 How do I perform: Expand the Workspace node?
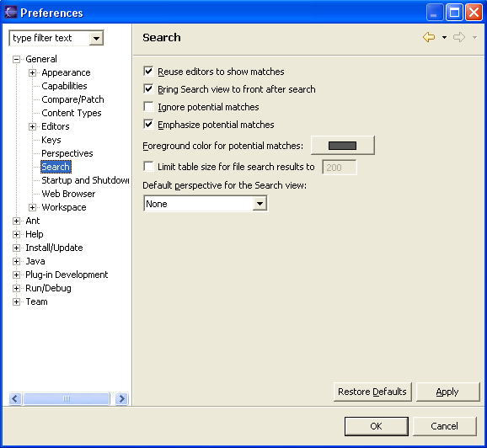pyautogui.click(x=32, y=207)
